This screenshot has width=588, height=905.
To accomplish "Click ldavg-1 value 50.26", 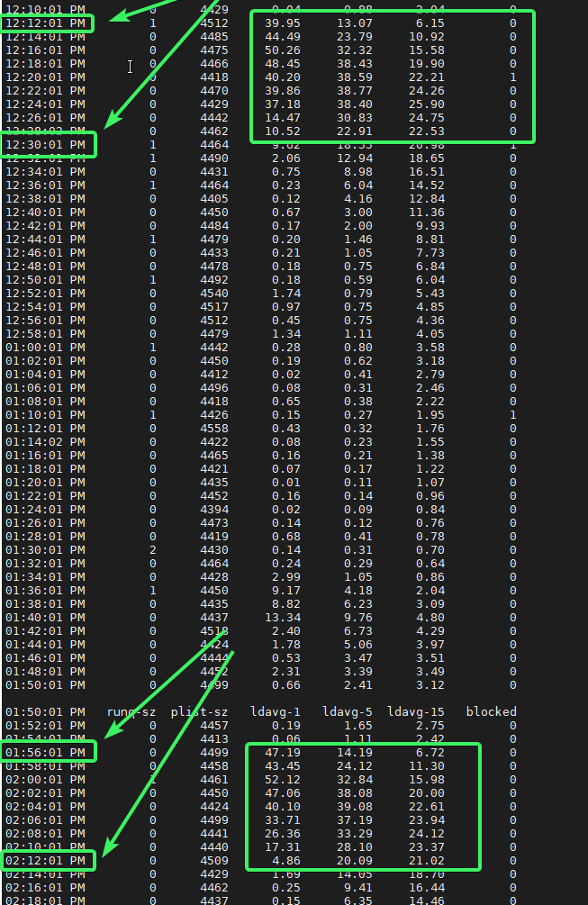I will 282,50.
